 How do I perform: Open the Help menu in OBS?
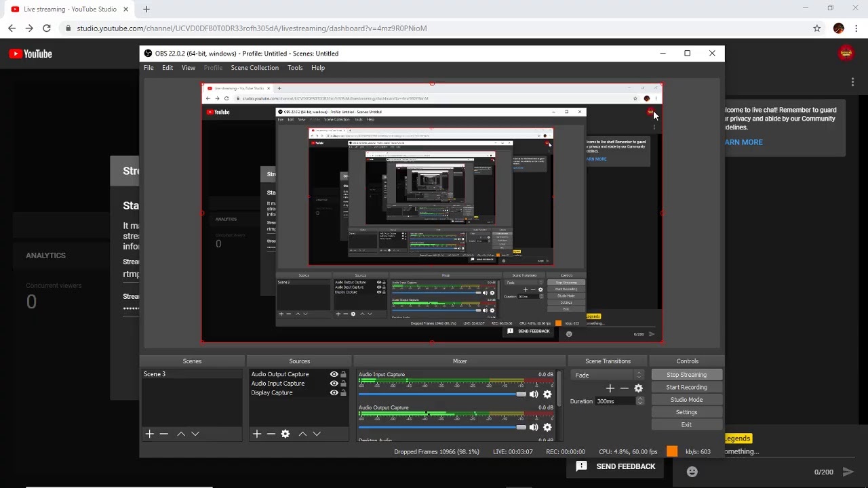click(318, 68)
